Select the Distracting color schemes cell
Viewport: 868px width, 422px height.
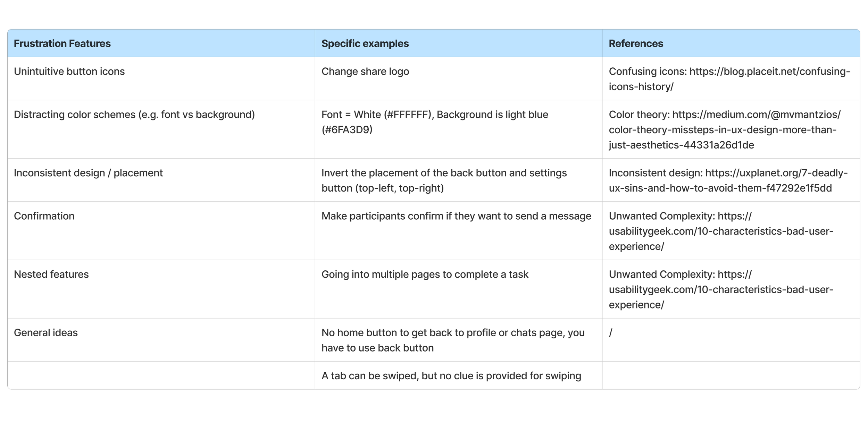pos(134,115)
